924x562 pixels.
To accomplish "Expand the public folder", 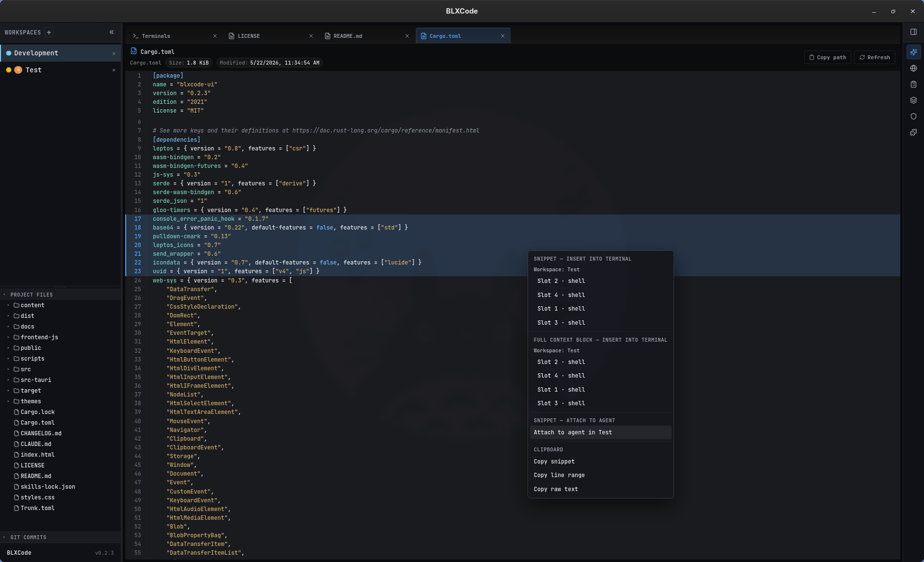I will click(60, 348).
